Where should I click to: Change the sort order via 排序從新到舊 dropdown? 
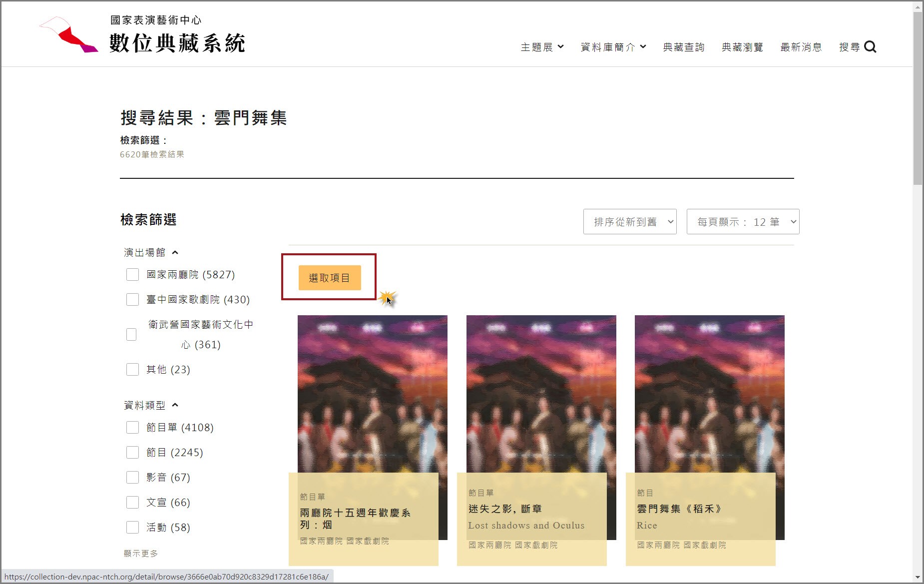coord(629,221)
